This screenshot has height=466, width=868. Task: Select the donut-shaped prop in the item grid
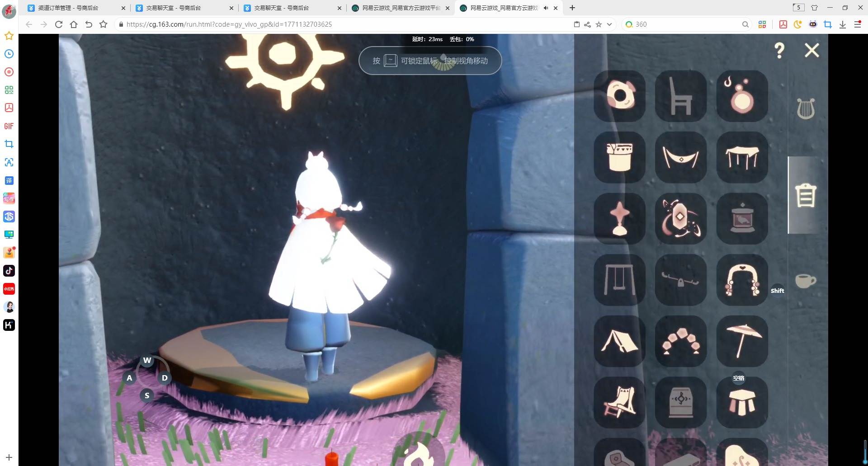pos(619,96)
